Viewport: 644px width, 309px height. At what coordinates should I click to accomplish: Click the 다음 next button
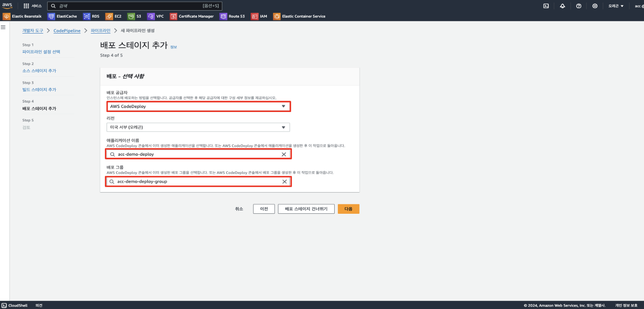click(x=349, y=209)
